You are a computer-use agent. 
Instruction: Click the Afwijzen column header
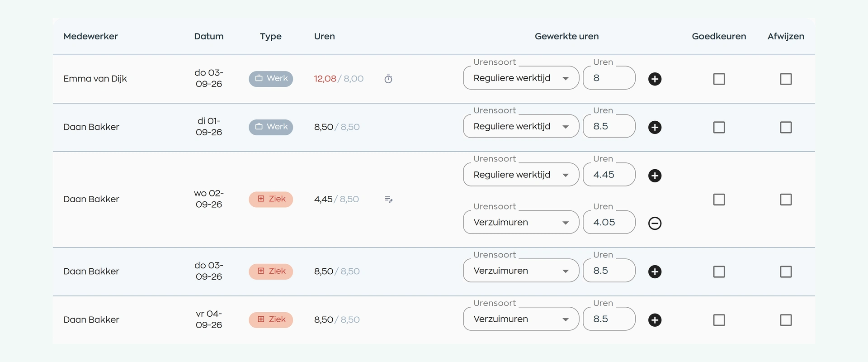786,36
